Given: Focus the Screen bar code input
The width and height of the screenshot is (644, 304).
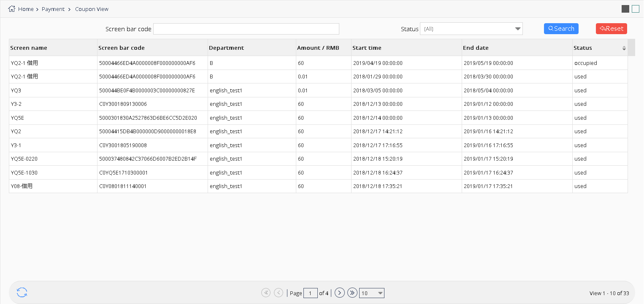Looking at the screenshot, I should (246, 29).
